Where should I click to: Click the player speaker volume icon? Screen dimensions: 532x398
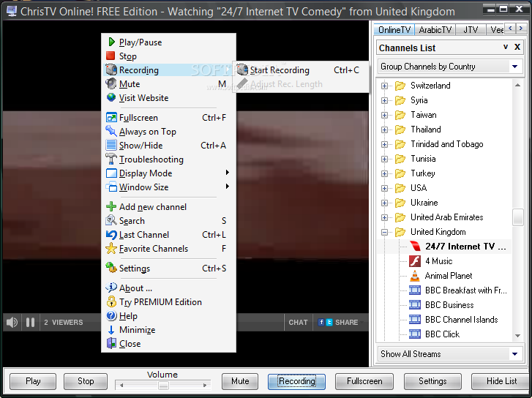tap(12, 322)
